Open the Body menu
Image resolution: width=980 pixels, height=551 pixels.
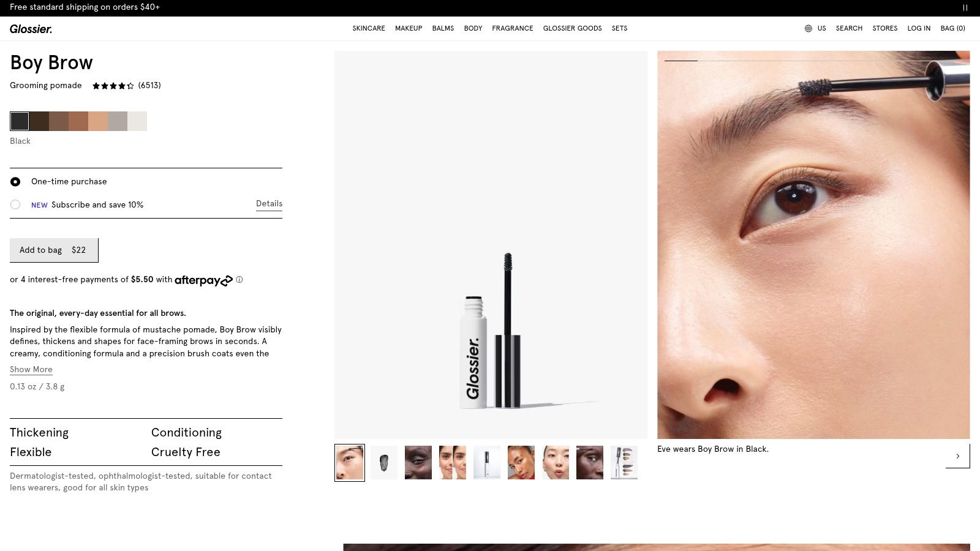click(473, 28)
